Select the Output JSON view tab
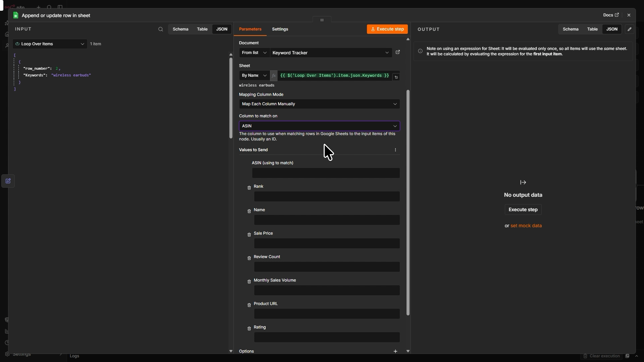Image resolution: width=644 pixels, height=362 pixels. [x=612, y=29]
